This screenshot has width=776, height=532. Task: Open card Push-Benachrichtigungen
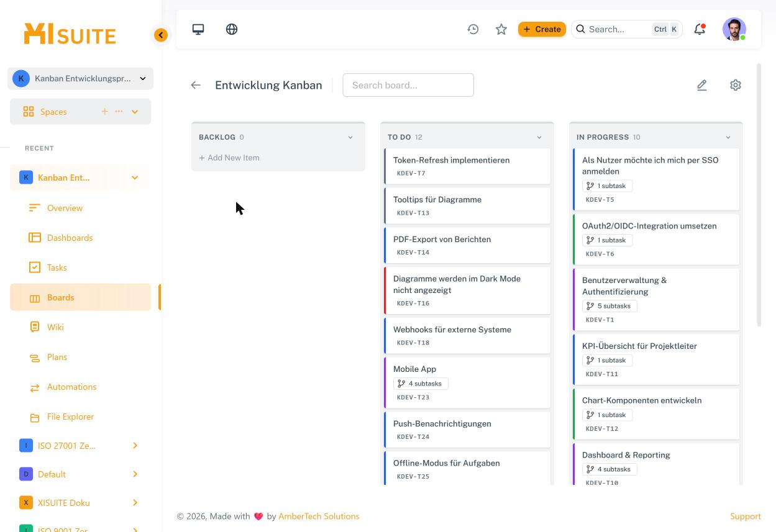point(467,430)
